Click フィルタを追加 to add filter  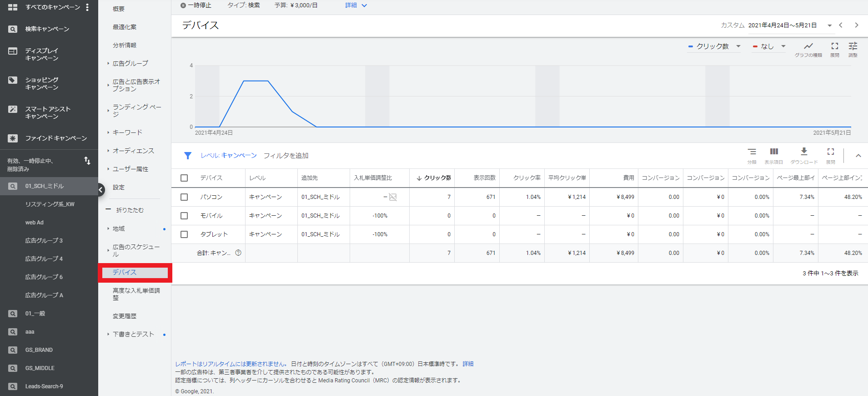coord(286,156)
